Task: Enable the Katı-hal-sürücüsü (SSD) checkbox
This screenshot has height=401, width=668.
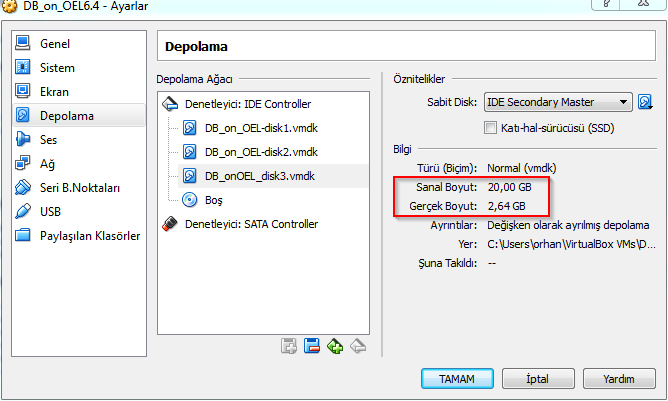Action: [x=490, y=127]
